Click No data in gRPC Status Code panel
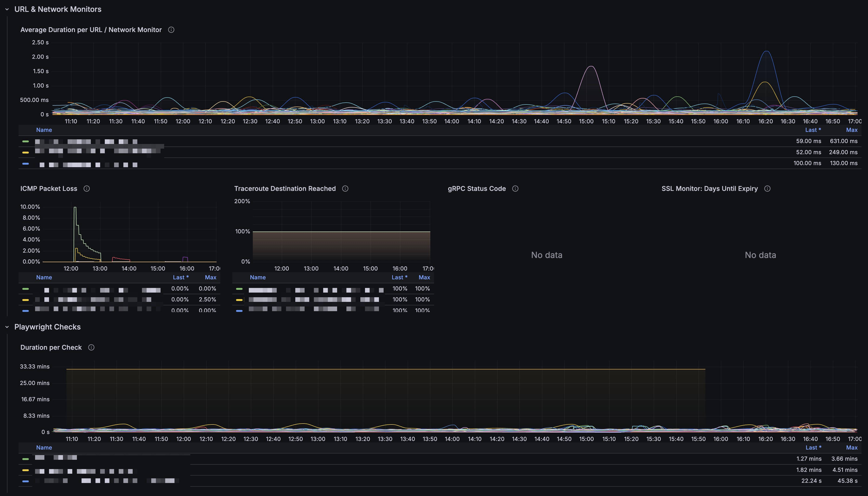The width and height of the screenshot is (868, 496). point(547,255)
